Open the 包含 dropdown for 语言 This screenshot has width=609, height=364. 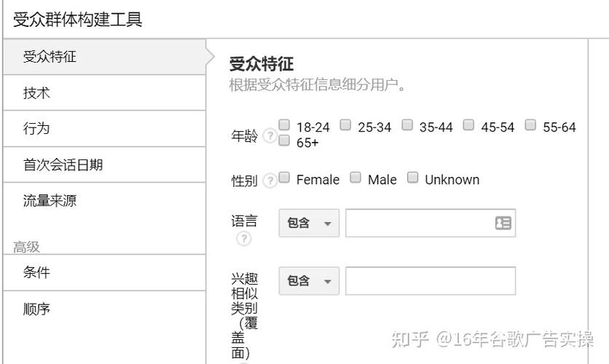coord(309,223)
